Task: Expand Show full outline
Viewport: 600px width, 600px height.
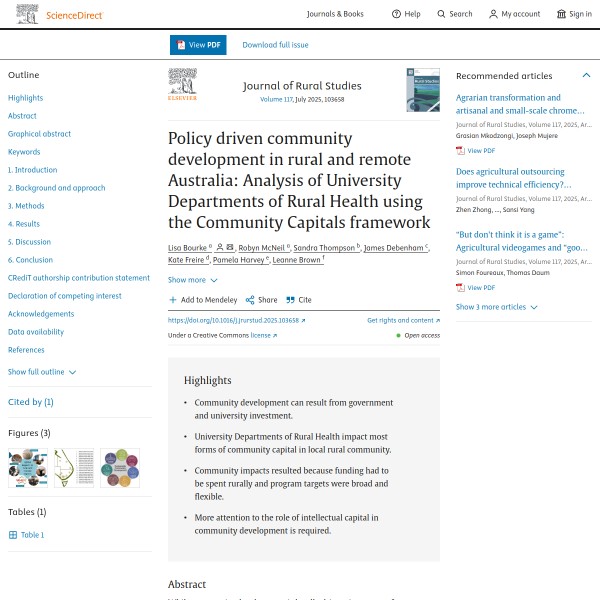Action: [42, 372]
